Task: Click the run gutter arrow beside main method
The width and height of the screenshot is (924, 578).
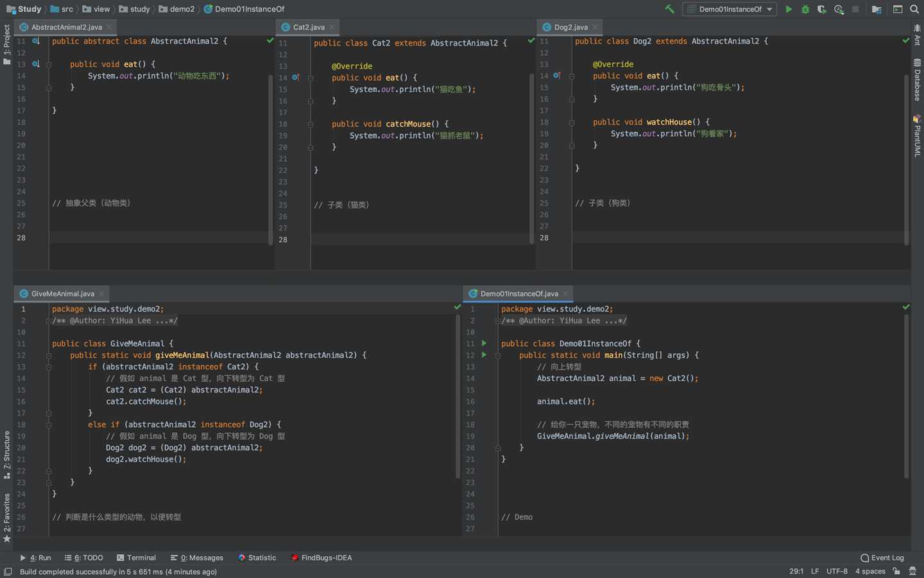Action: point(484,355)
